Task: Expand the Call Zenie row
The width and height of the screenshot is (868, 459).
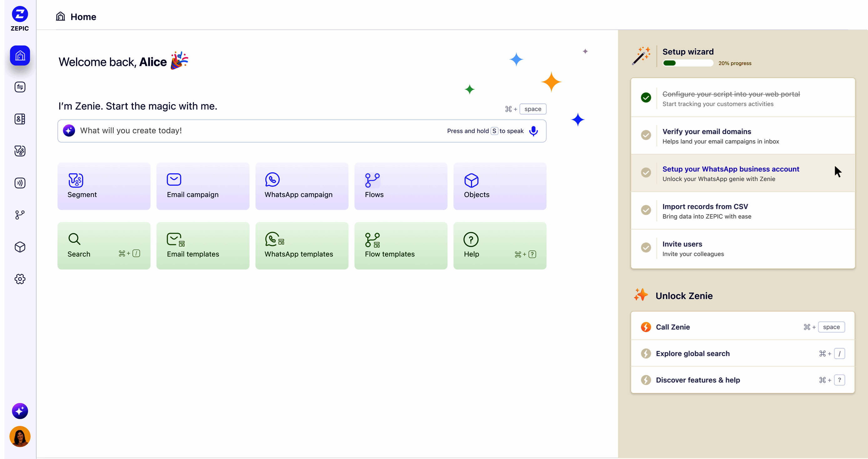Action: click(x=742, y=327)
